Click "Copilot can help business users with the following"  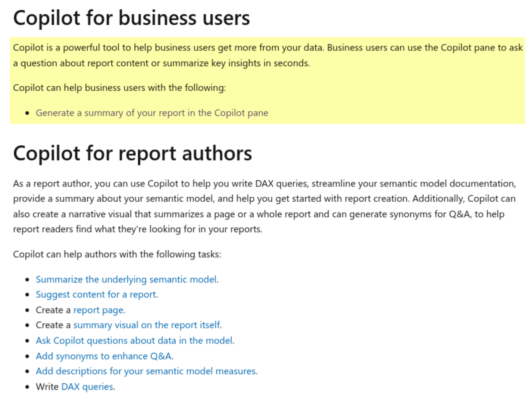click(119, 88)
